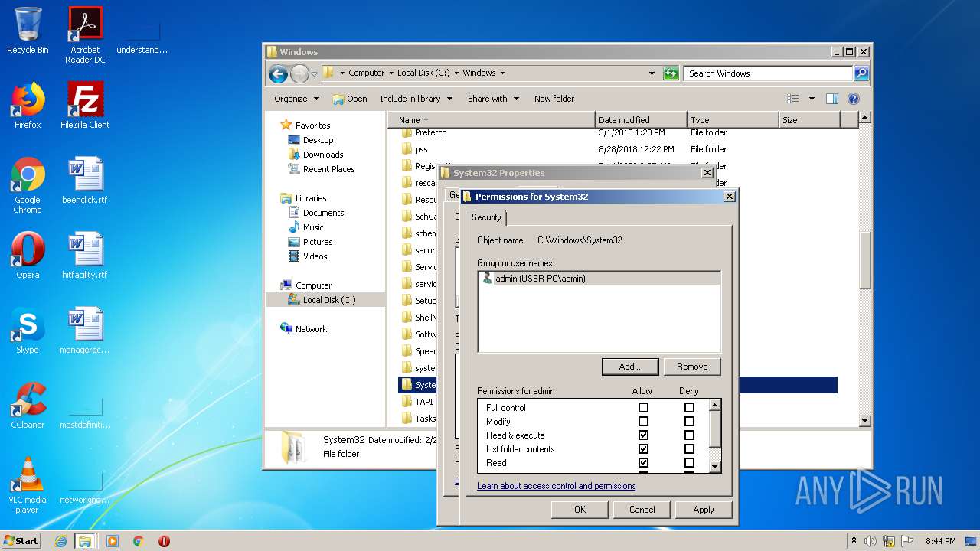
Task: Check Allow for Full control
Action: 643,408
